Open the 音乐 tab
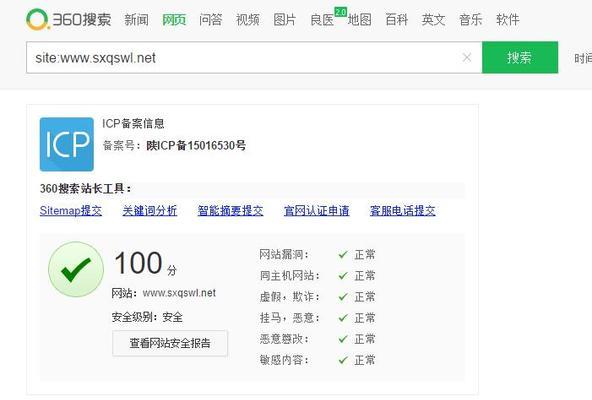This screenshot has width=592, height=400. click(470, 20)
